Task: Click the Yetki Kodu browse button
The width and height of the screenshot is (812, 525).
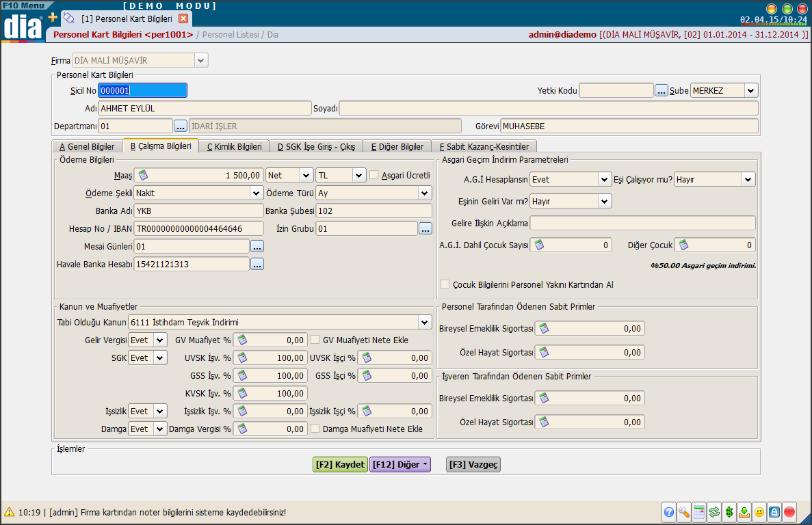Action: click(661, 90)
